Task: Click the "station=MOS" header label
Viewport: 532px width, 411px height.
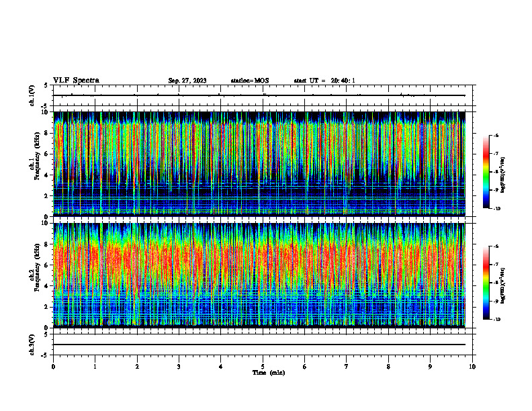Action: (x=250, y=81)
